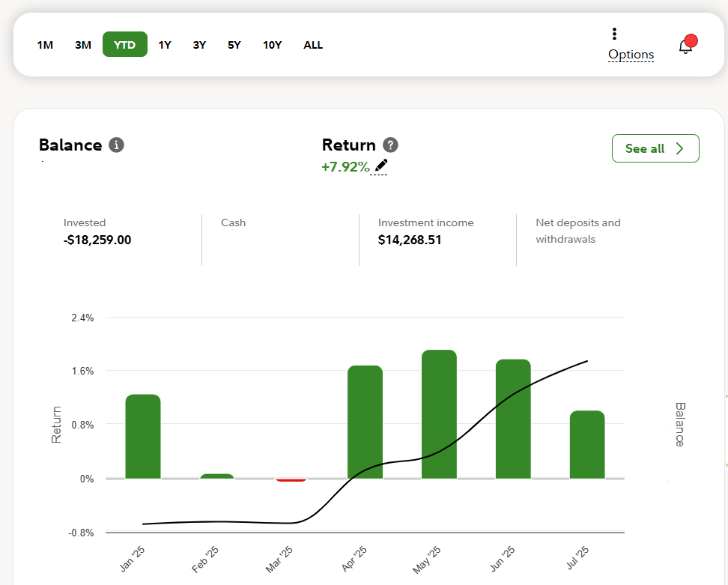
Task: Select the 3M time range
Action: (83, 45)
